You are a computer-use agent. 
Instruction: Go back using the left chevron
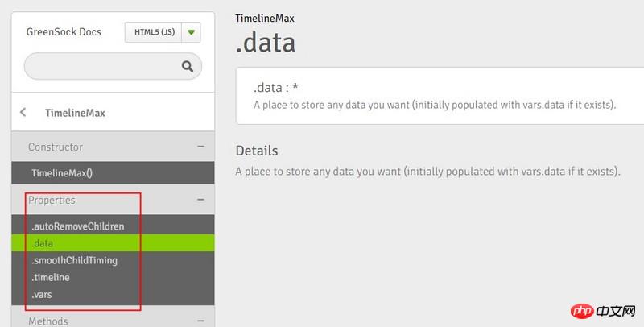[23, 113]
